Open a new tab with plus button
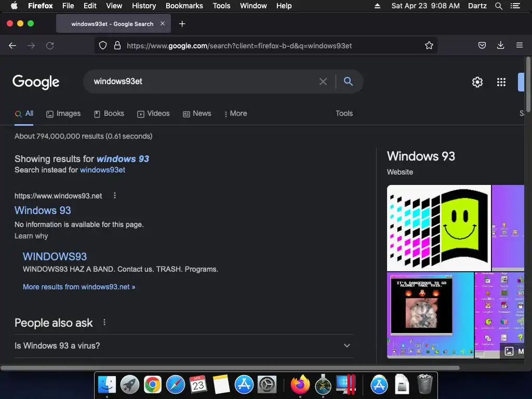The width and height of the screenshot is (532, 399). coord(182,24)
